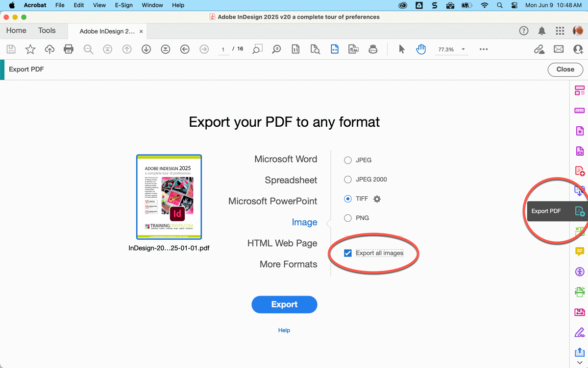Click the next view right-arrow icon
Image resolution: width=588 pixels, height=368 pixels.
coord(204,49)
